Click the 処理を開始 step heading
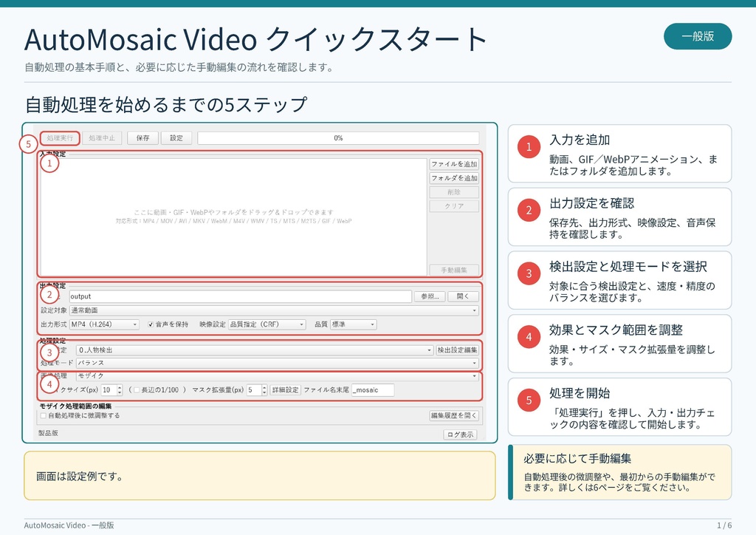756x535 pixels. tap(580, 393)
